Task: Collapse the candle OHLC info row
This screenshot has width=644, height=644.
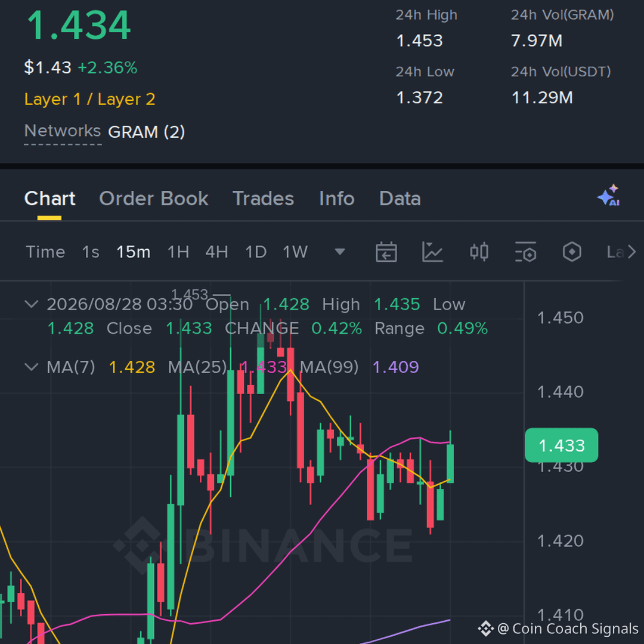Action: [32, 304]
